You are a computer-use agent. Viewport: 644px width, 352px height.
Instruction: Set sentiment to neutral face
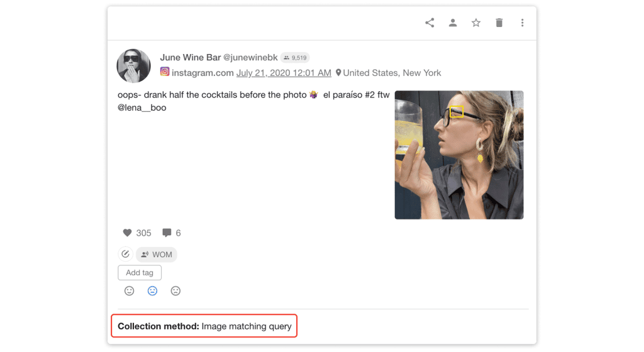click(x=152, y=291)
